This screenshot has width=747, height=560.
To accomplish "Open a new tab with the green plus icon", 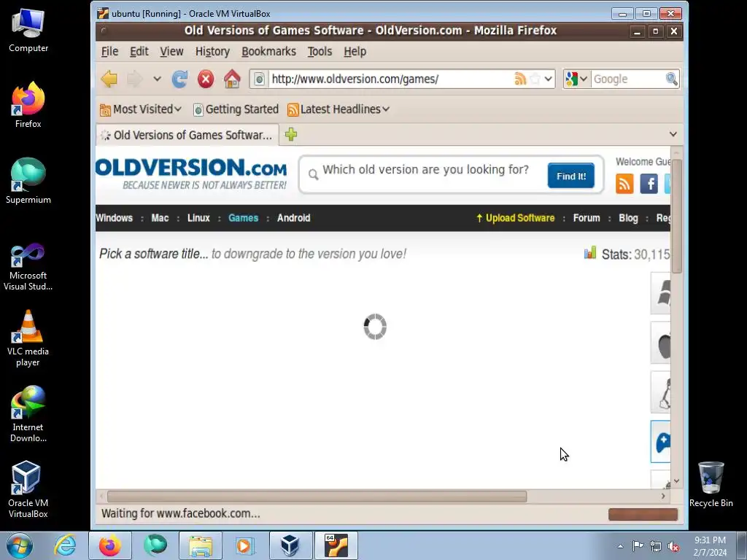I will [291, 135].
